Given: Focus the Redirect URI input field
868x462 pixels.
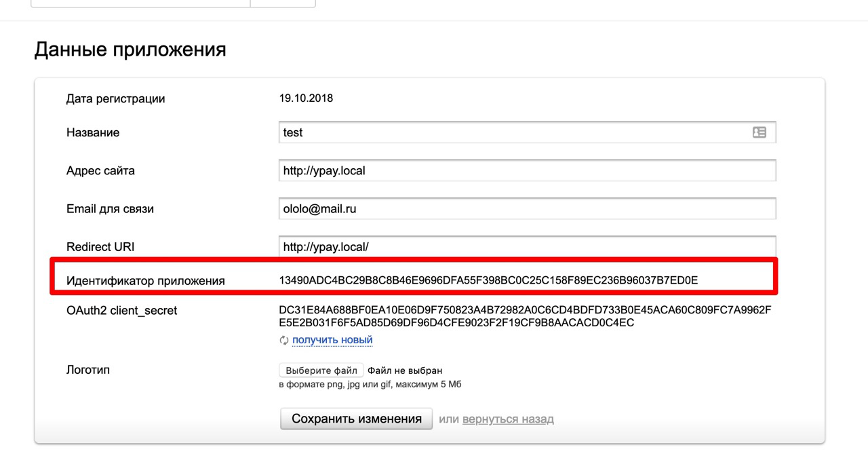Looking at the screenshot, I should (x=526, y=247).
